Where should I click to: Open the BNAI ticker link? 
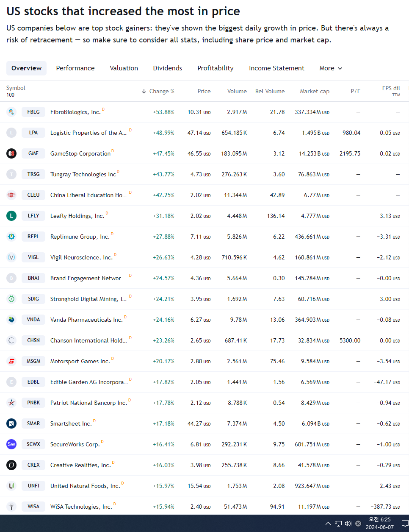(x=33, y=278)
